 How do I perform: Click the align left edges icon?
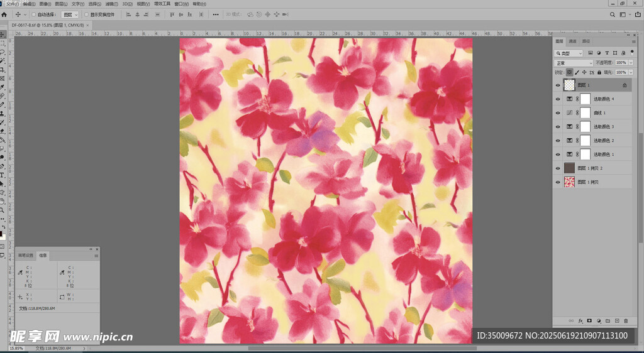128,14
